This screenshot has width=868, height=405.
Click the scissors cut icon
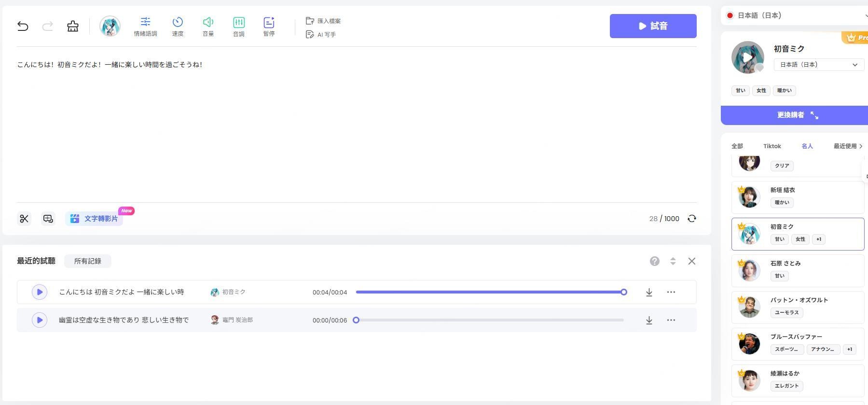point(24,219)
